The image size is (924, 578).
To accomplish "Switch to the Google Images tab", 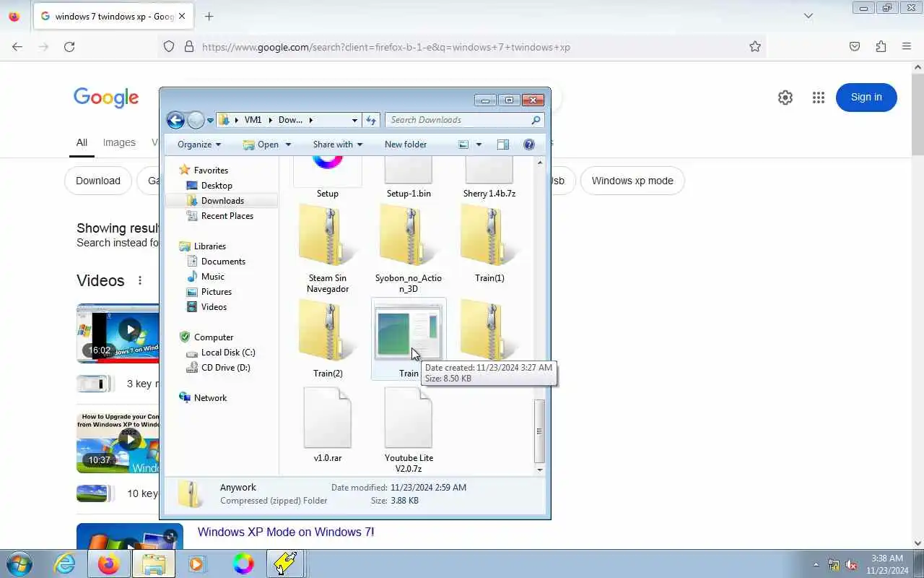I will pos(119,143).
